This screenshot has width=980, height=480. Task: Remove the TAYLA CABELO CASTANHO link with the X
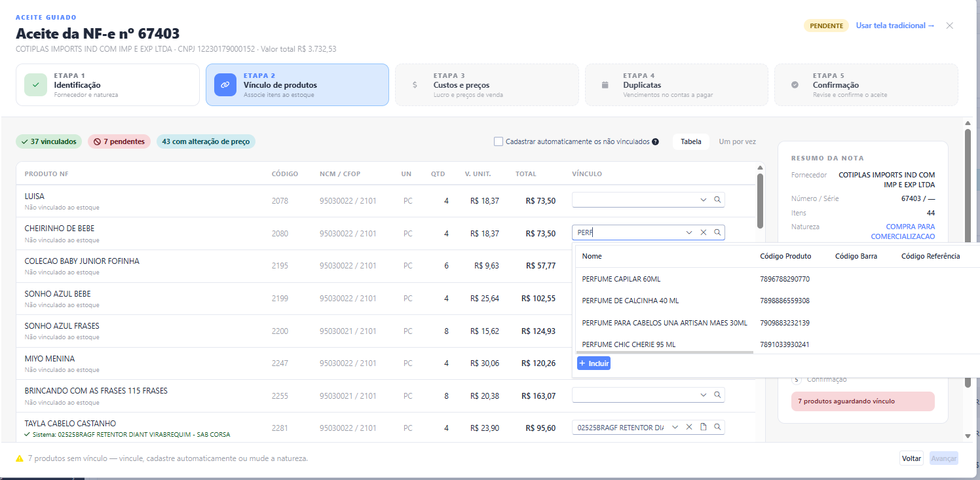(x=689, y=427)
